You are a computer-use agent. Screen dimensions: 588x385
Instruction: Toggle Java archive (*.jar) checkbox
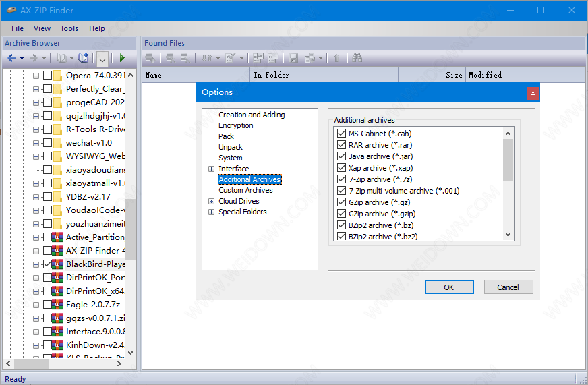click(341, 156)
